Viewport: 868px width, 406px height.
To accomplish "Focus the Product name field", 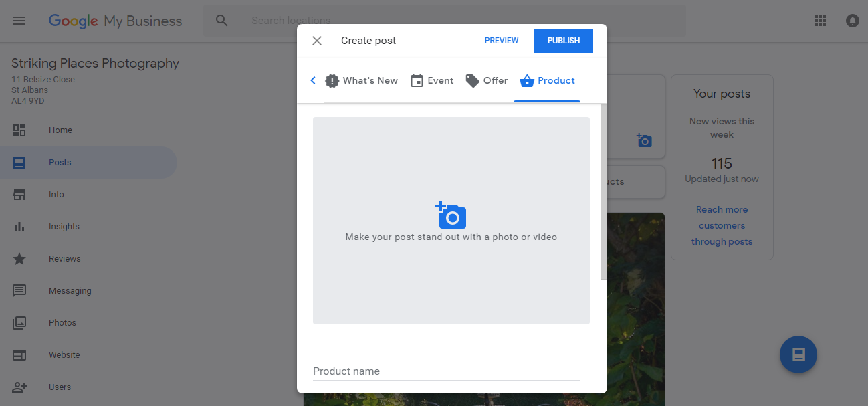I will click(446, 371).
